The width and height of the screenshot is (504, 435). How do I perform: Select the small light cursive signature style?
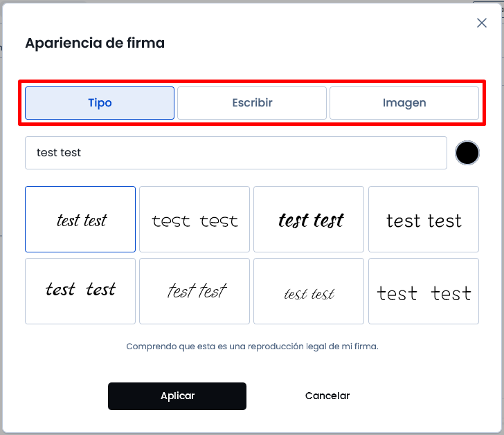click(x=309, y=291)
